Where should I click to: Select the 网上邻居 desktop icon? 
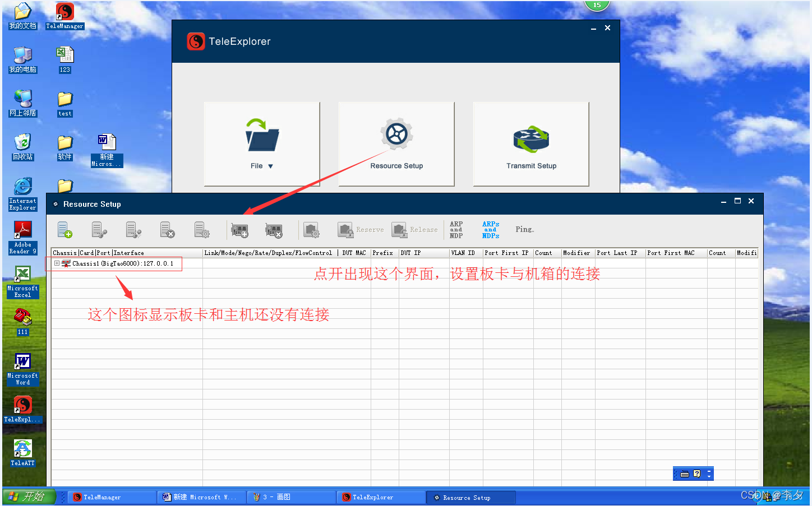(x=23, y=103)
